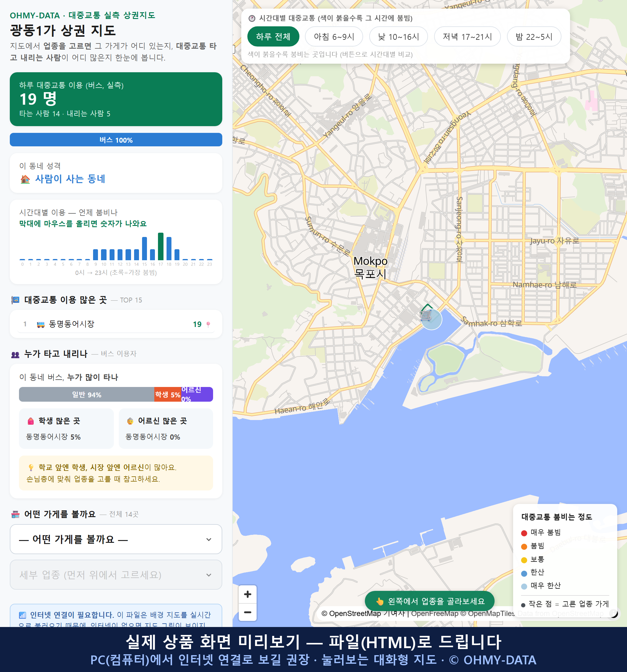Viewport: 627px width, 672px height.
Task: Click the 학생 많은 곳 card
Action: point(66,429)
